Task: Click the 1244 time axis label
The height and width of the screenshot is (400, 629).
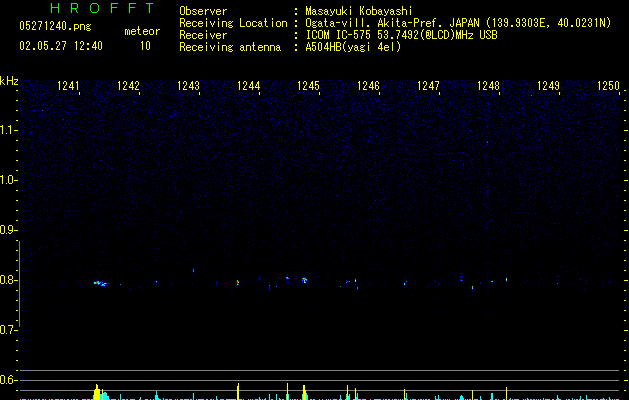Action: tap(248, 86)
